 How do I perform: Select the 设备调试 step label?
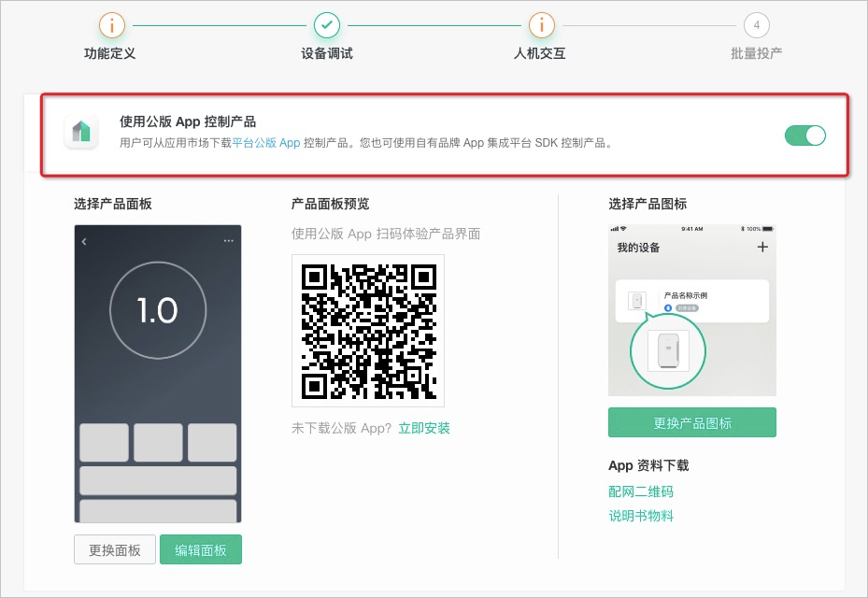[327, 53]
